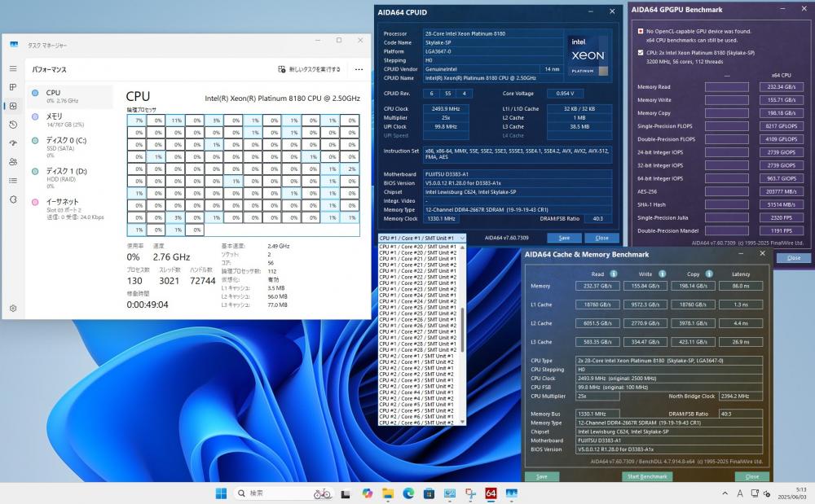Select the メモリ performance tab

pyautogui.click(x=69, y=120)
